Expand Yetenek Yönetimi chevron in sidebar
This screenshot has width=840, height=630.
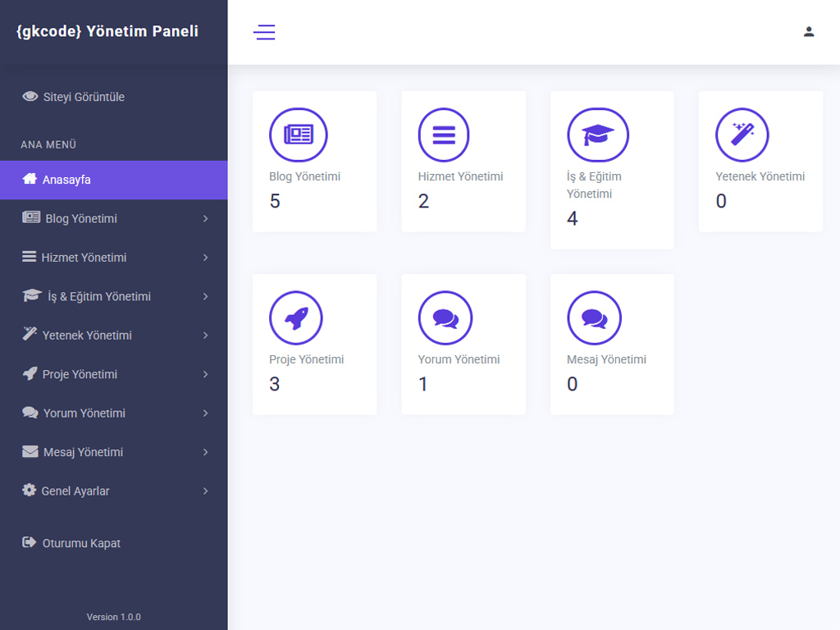(x=205, y=336)
